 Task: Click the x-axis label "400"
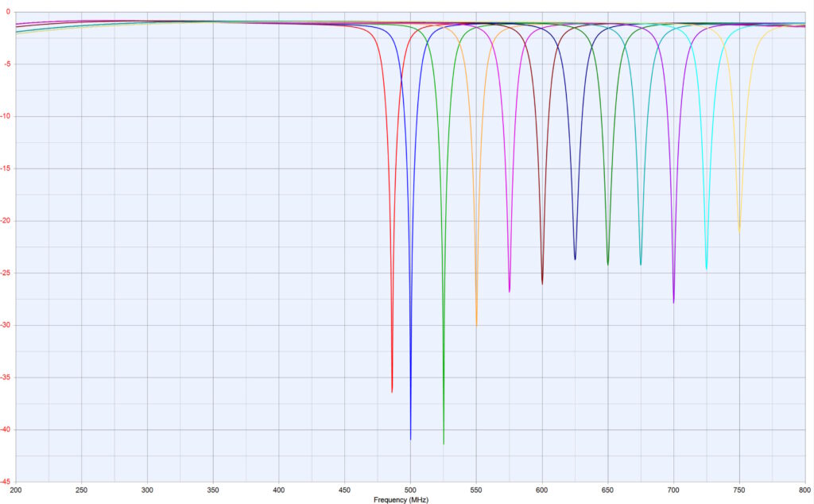[279, 490]
